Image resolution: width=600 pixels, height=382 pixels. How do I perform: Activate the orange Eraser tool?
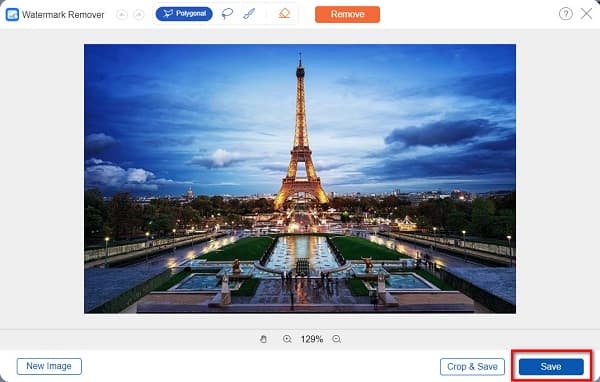pyautogui.click(x=284, y=14)
